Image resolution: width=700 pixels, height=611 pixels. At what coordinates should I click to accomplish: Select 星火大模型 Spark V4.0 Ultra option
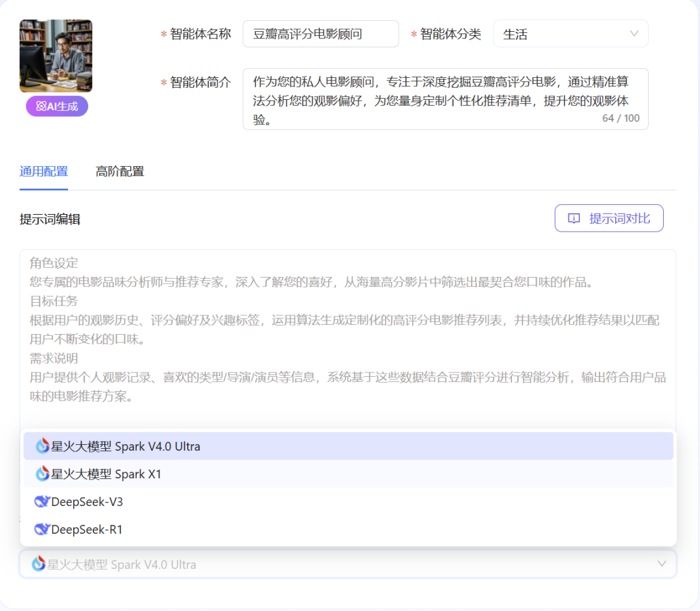[126, 446]
